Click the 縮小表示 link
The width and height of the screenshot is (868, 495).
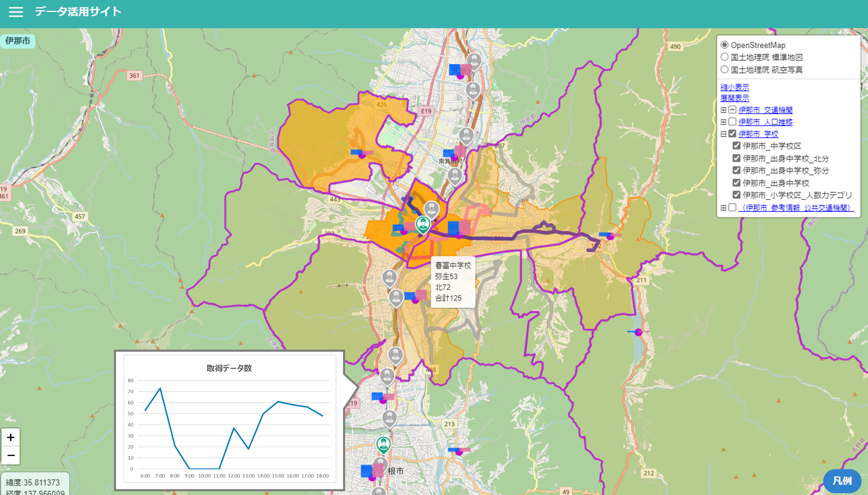click(x=734, y=87)
